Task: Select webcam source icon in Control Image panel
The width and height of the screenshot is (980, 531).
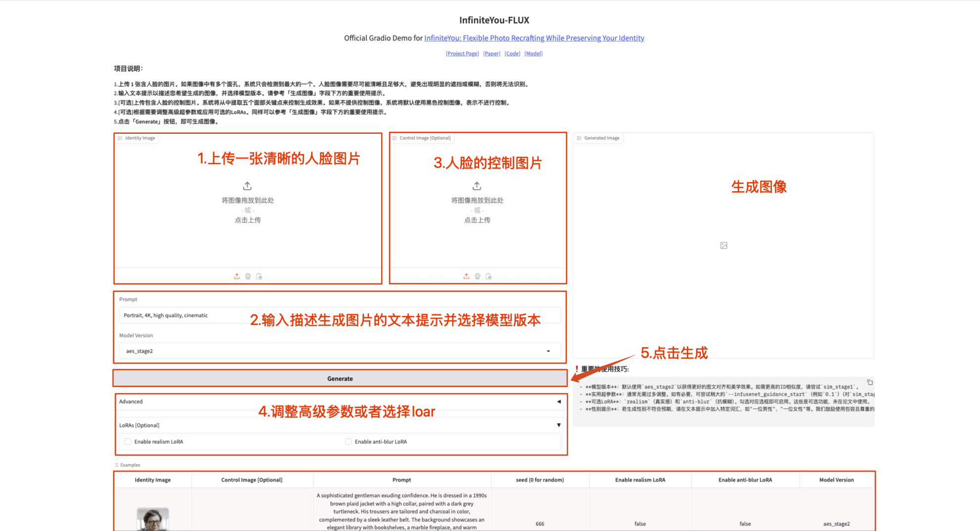Action: click(x=477, y=276)
